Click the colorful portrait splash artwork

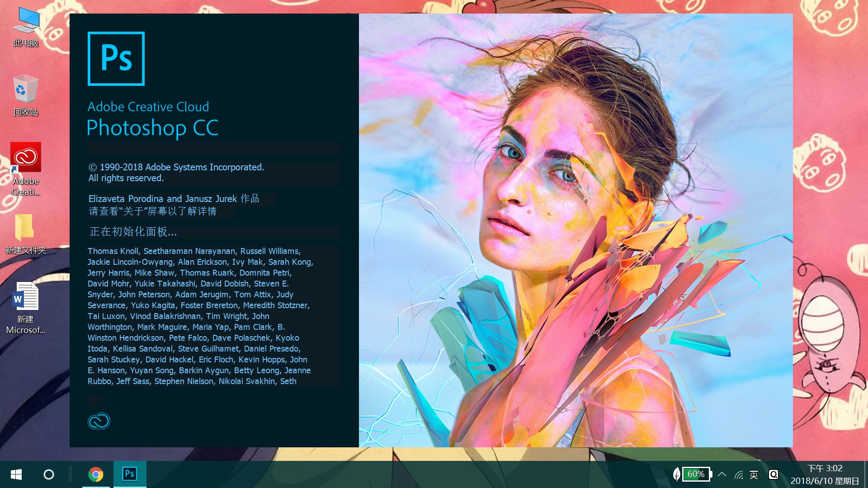576,230
